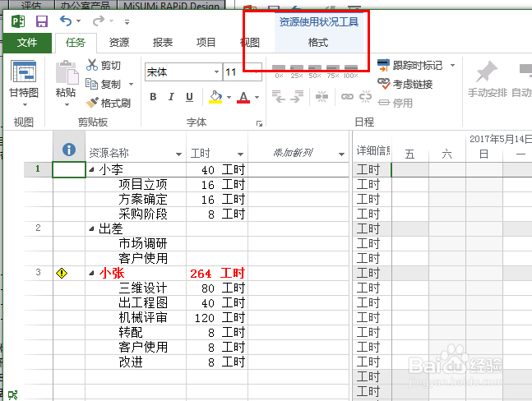Click the link tasks chain icon

(x=347, y=97)
